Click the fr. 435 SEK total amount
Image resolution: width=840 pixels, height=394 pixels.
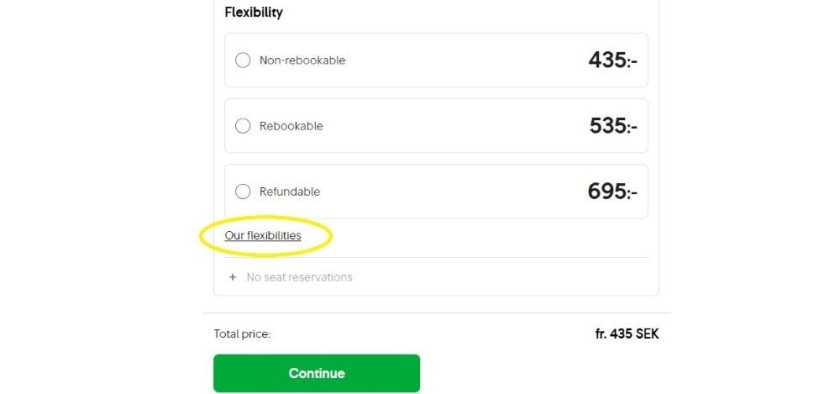(x=627, y=334)
